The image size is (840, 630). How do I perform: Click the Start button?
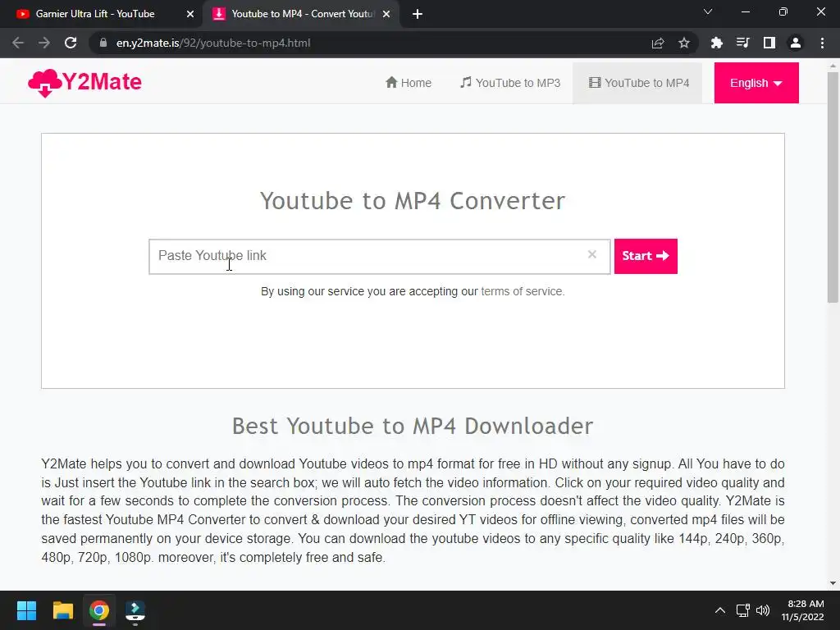point(646,256)
